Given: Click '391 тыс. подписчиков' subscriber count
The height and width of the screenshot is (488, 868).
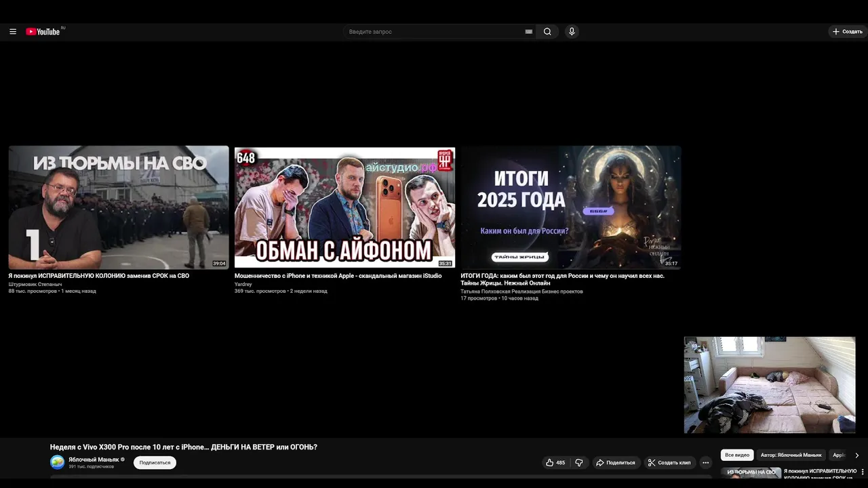Looking at the screenshot, I should pos(91,466).
